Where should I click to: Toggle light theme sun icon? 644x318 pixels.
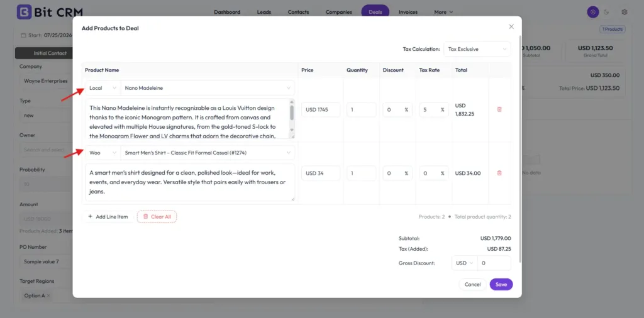pyautogui.click(x=592, y=12)
